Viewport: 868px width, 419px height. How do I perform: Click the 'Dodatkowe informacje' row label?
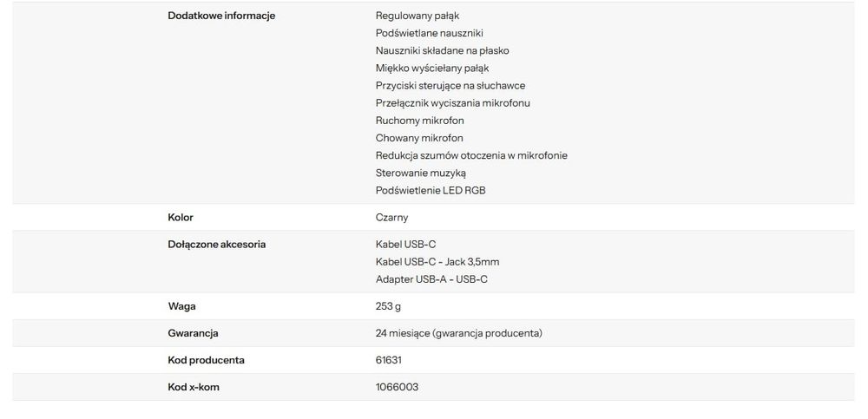coord(221,16)
